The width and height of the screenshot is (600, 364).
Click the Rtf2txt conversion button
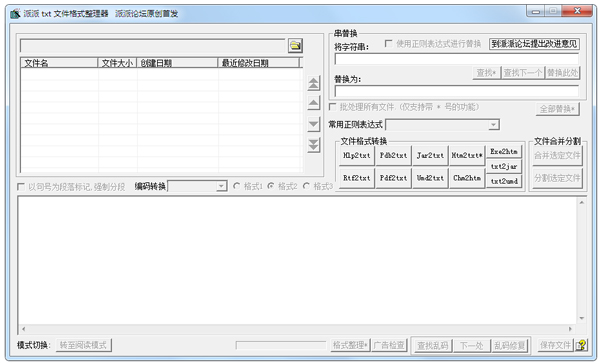coord(357,178)
